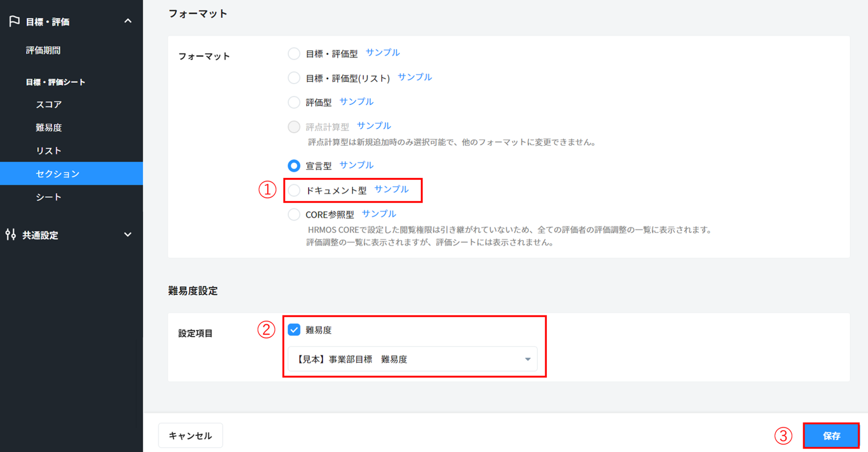Select the 評価型 radio button

(x=294, y=102)
